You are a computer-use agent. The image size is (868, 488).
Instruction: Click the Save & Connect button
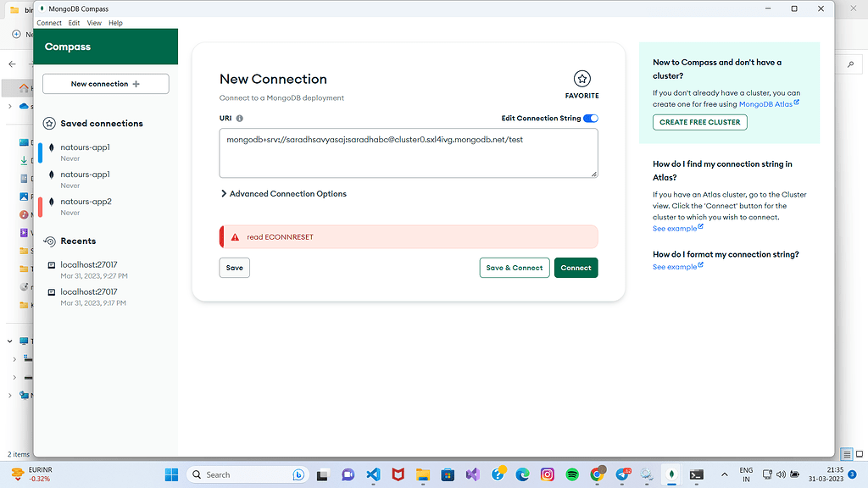pyautogui.click(x=514, y=268)
